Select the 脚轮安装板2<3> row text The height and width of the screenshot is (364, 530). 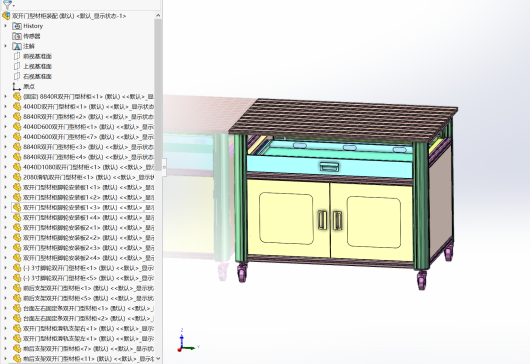click(89, 248)
